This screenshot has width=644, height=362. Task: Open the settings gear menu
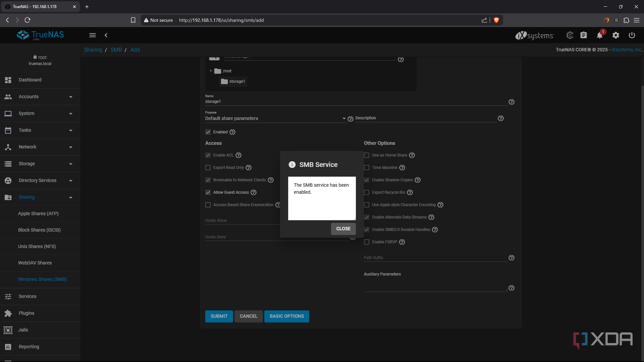click(x=616, y=35)
